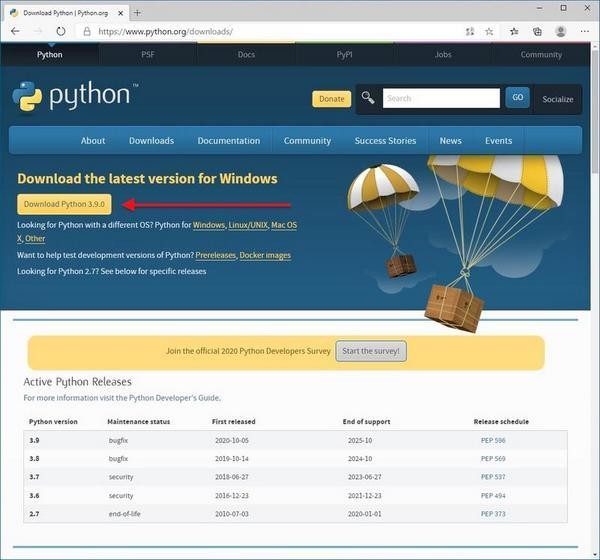The width and height of the screenshot is (600, 560).
Task: Open the About menu
Action: [x=93, y=141]
